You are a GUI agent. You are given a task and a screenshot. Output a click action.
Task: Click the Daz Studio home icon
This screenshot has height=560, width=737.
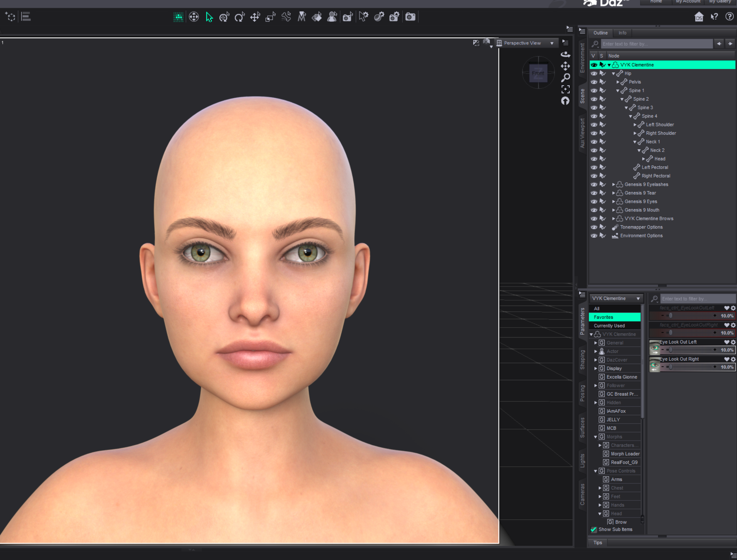point(699,17)
